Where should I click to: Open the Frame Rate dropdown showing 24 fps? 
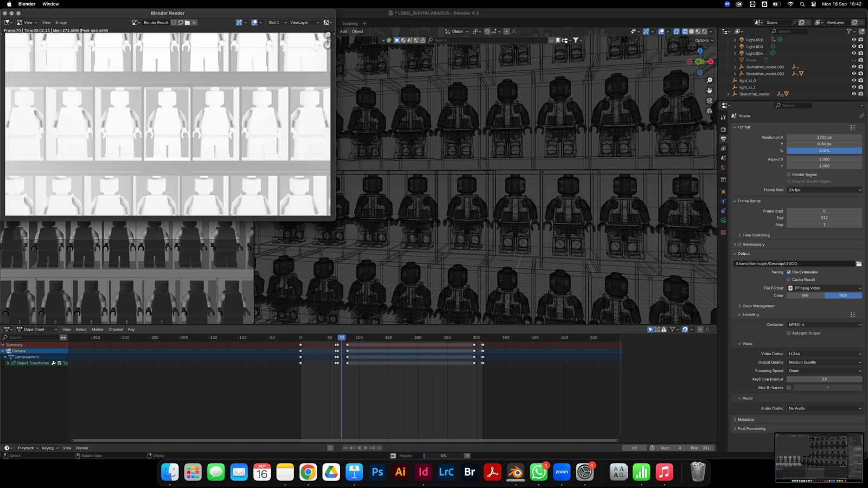coord(824,190)
